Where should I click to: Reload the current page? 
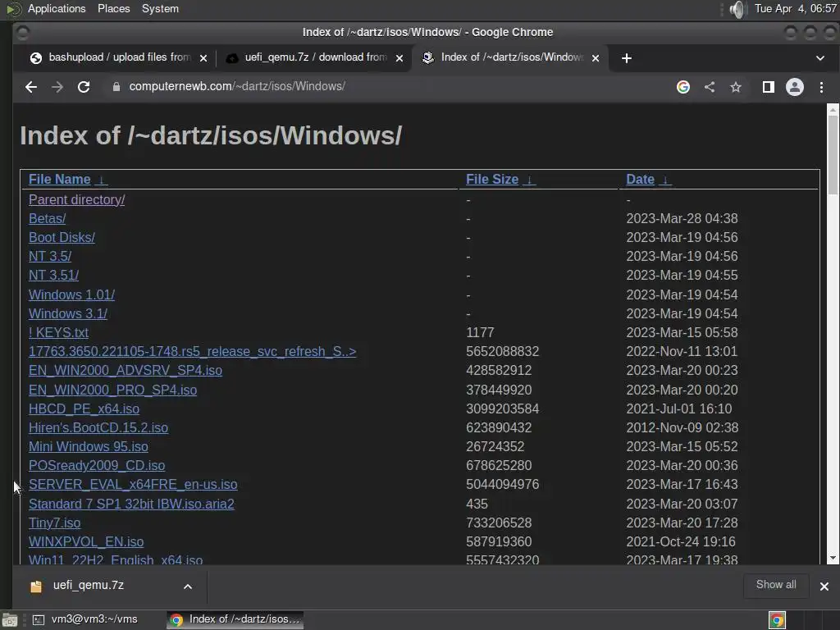pos(84,87)
